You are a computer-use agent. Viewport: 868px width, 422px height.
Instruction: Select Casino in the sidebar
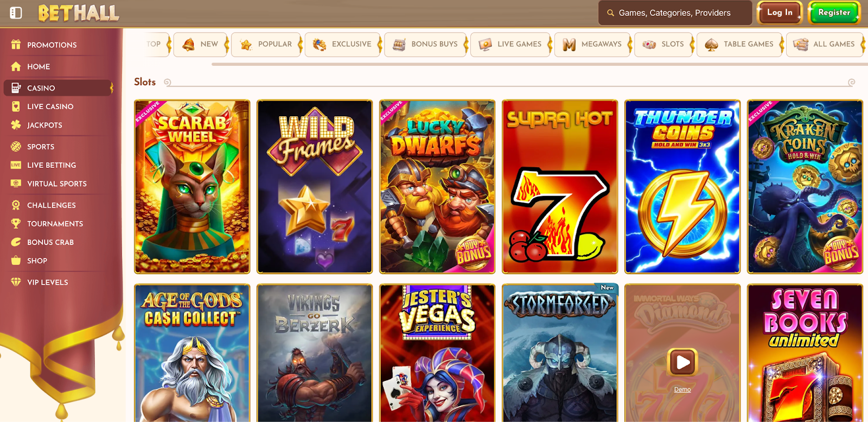58,88
